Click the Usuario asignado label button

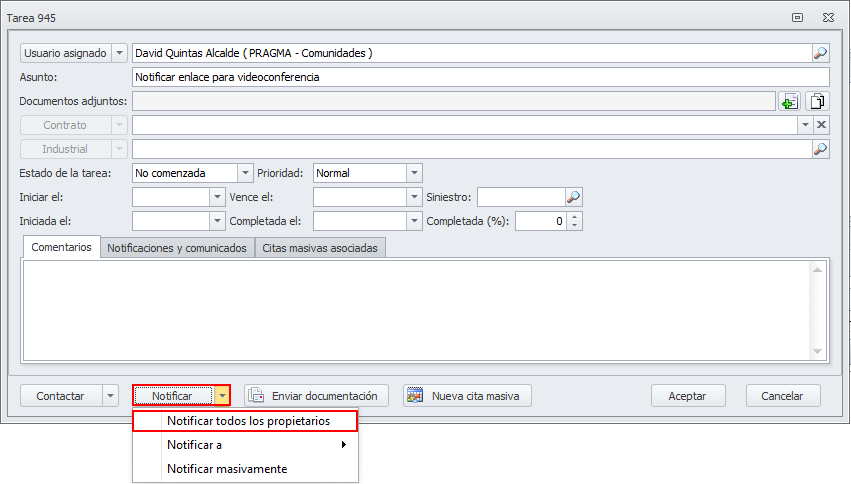[66, 53]
